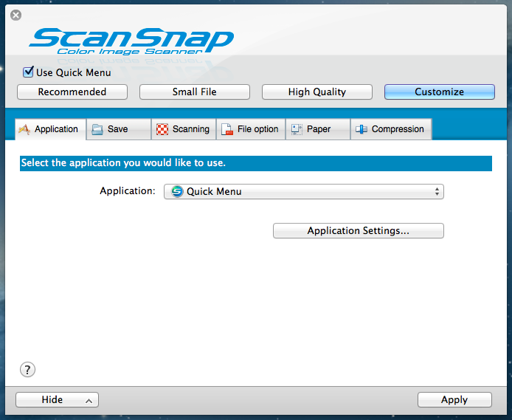Choose the Small File preset

point(195,92)
